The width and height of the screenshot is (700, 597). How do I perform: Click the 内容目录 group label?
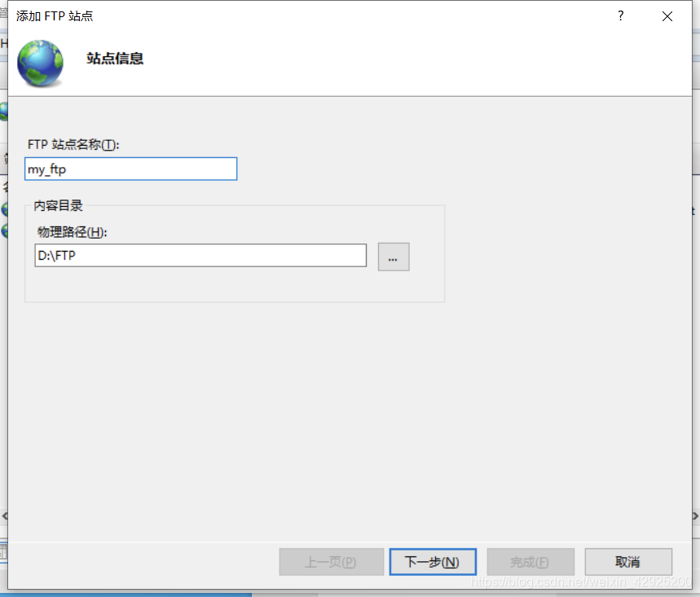[x=59, y=206]
